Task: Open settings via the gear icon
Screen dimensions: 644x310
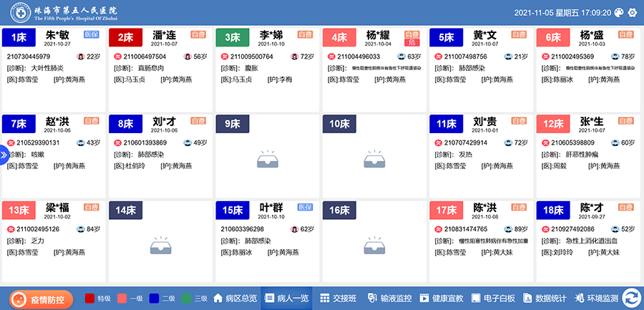Action: pos(632,12)
